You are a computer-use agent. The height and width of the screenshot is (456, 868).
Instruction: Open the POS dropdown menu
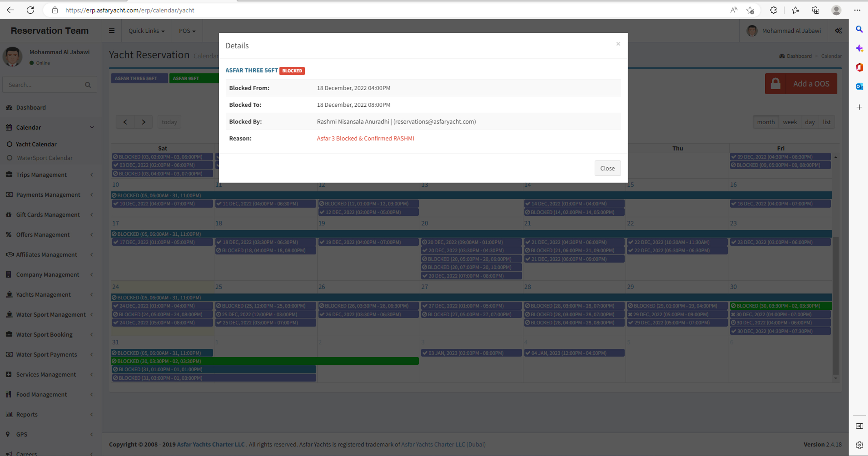point(187,31)
